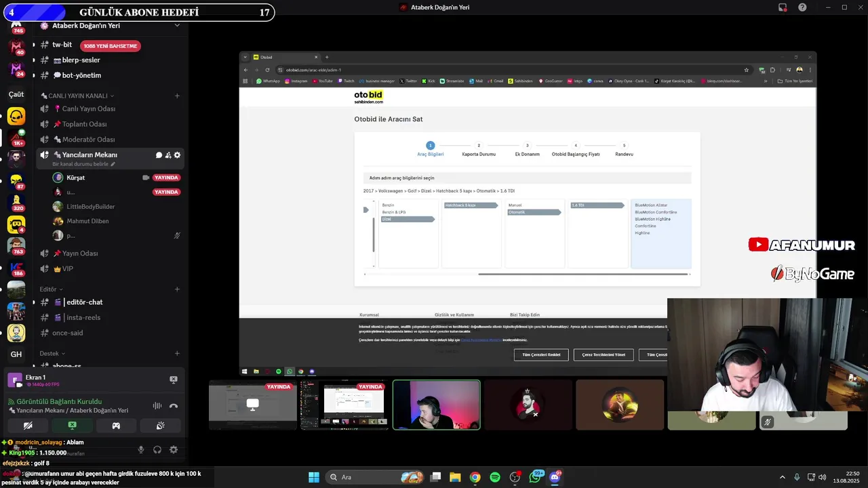This screenshot has height=488, width=868.
Task: Open the server with the 320 badge
Action: pyautogui.click(x=16, y=203)
